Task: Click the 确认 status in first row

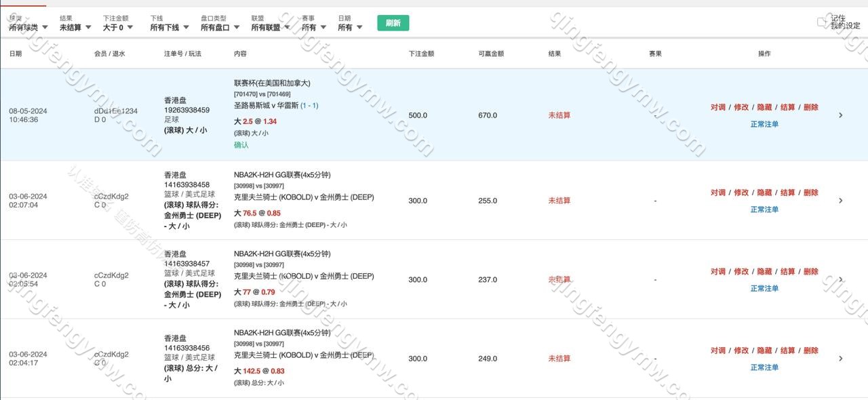Action: [241, 145]
